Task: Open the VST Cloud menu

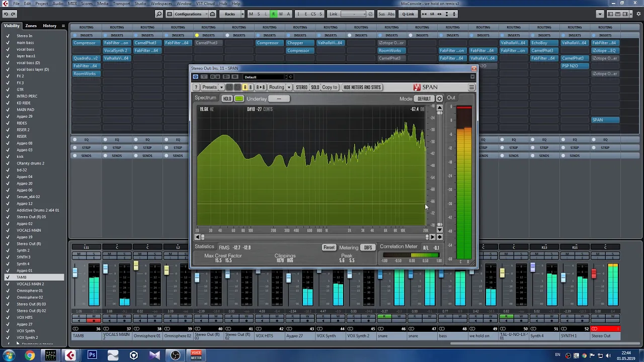Action: coord(205,4)
